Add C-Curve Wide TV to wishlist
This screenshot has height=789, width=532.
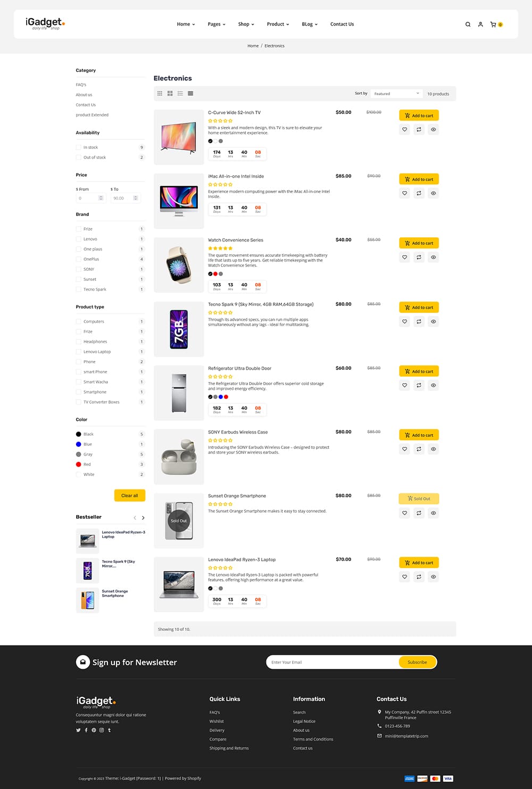[x=405, y=129]
